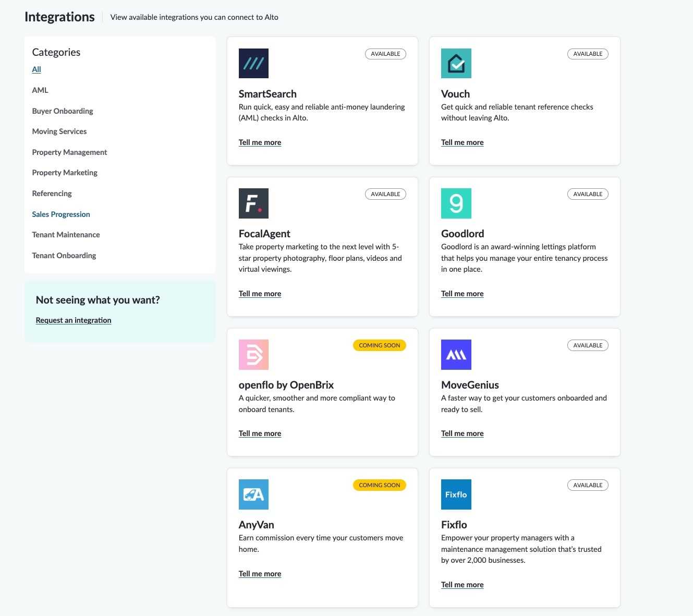
Task: Open Tell me more for openflo
Action: click(x=260, y=433)
